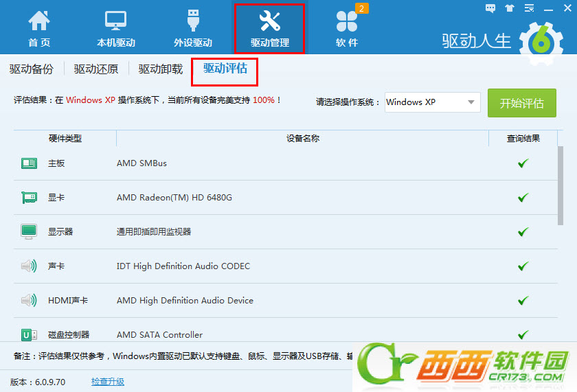Click the 查询结果 column header
Screen dimensions: 577x392
(x=523, y=139)
